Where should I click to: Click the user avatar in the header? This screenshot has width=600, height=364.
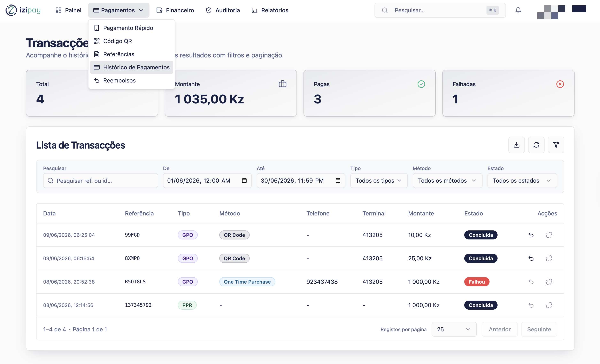click(x=551, y=12)
